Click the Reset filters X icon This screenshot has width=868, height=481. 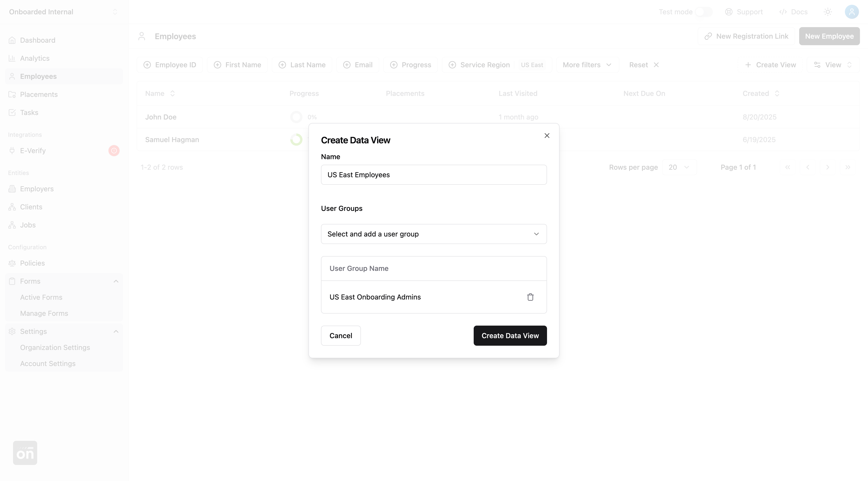click(x=656, y=65)
